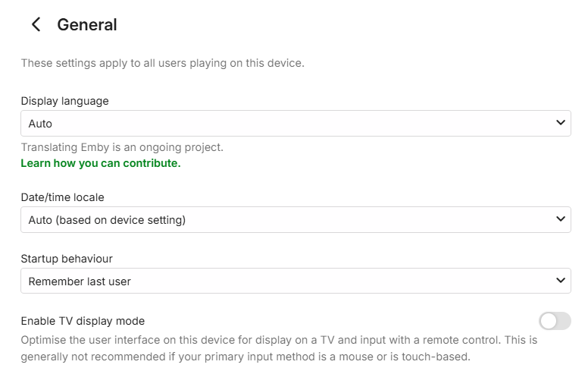
Task: Click the Optimise the user interface description line
Action: pyautogui.click(x=279, y=340)
